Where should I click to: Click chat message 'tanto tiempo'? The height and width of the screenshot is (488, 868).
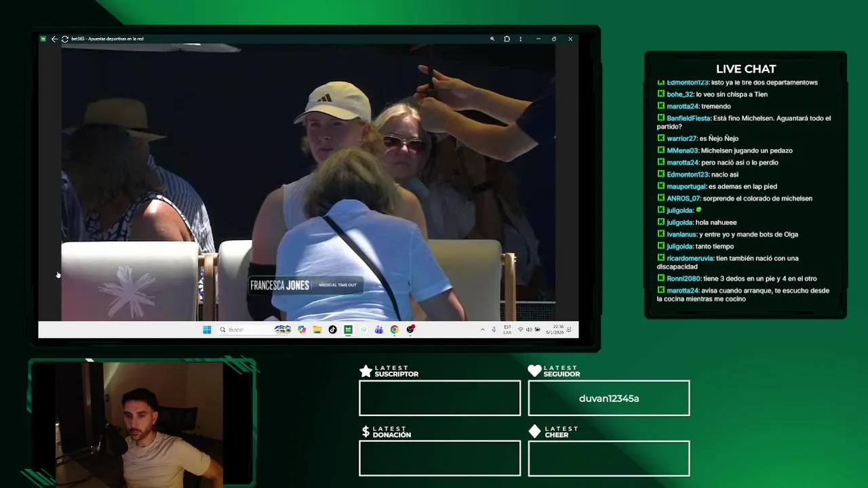[715, 247]
